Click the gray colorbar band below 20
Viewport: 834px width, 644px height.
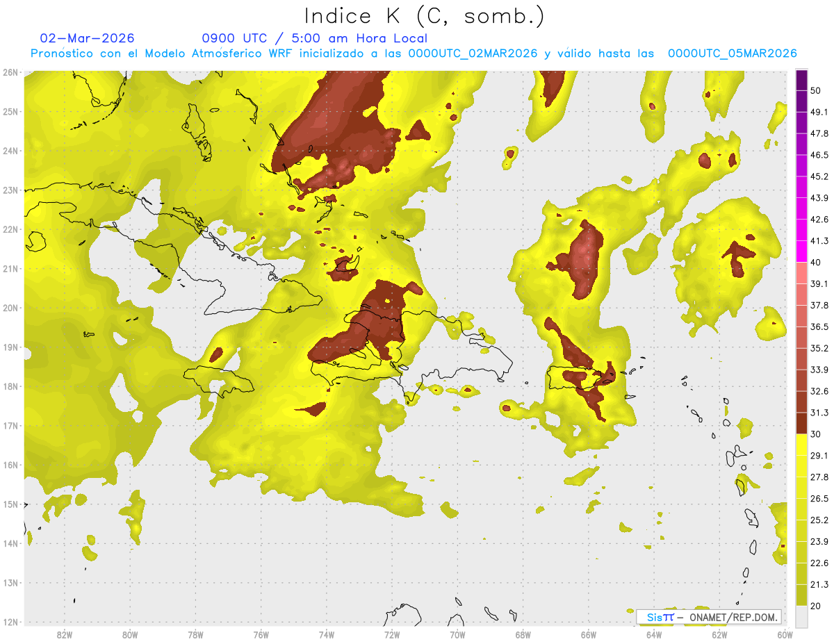tap(801, 616)
